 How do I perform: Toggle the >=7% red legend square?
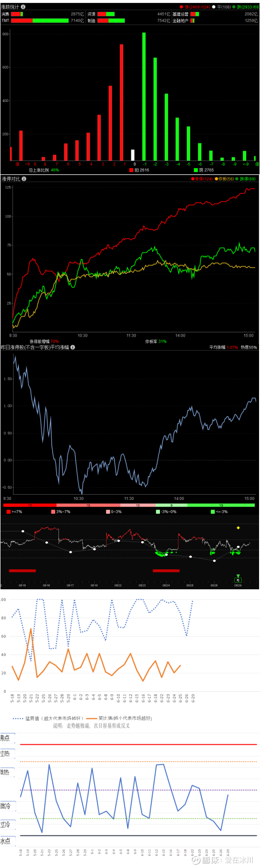click(9, 512)
